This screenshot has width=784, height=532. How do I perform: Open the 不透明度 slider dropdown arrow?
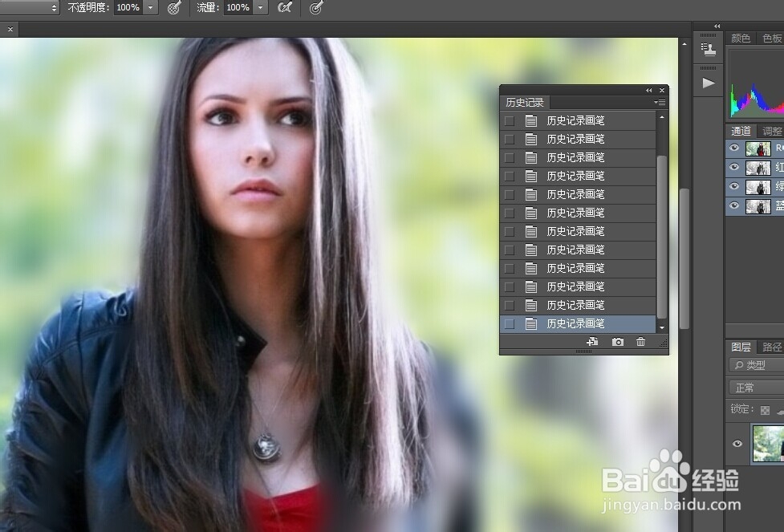coord(151,7)
